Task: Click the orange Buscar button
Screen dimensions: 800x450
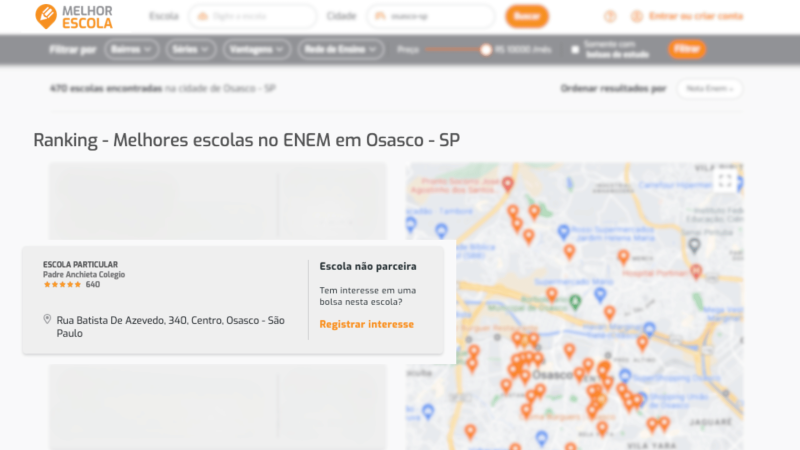Action: click(527, 16)
